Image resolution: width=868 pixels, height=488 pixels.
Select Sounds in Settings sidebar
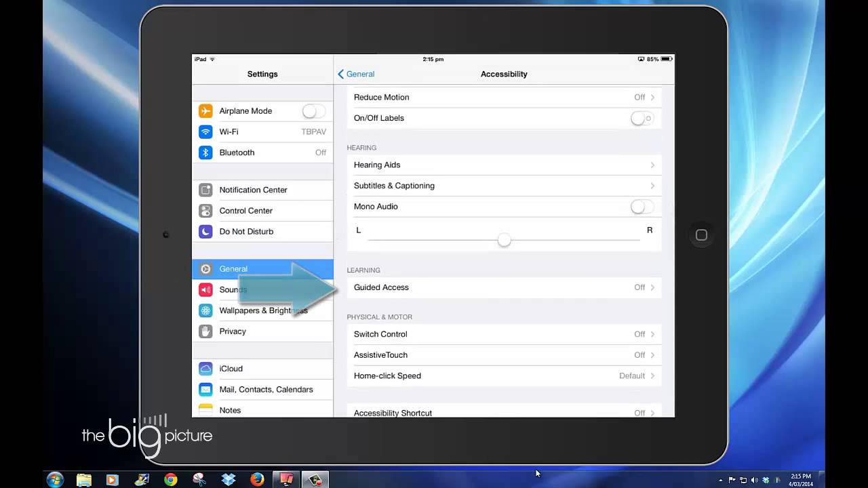[263, 290]
